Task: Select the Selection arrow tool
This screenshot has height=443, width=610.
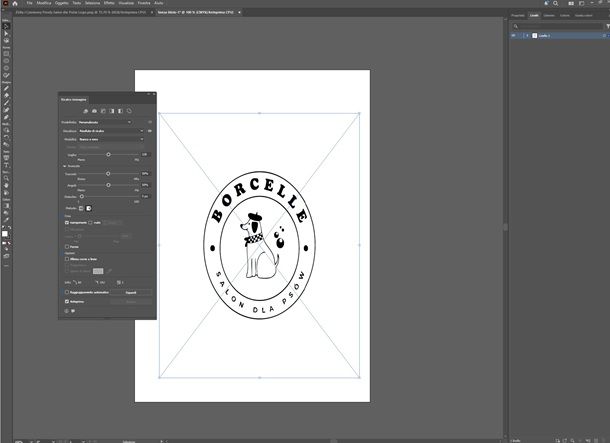Action: point(6,26)
